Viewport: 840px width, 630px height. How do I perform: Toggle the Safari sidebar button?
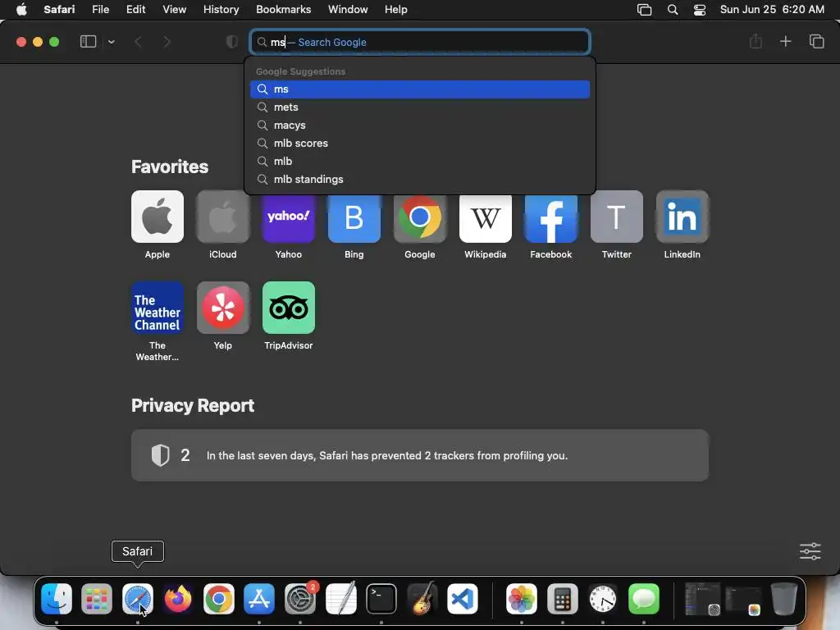click(x=88, y=42)
